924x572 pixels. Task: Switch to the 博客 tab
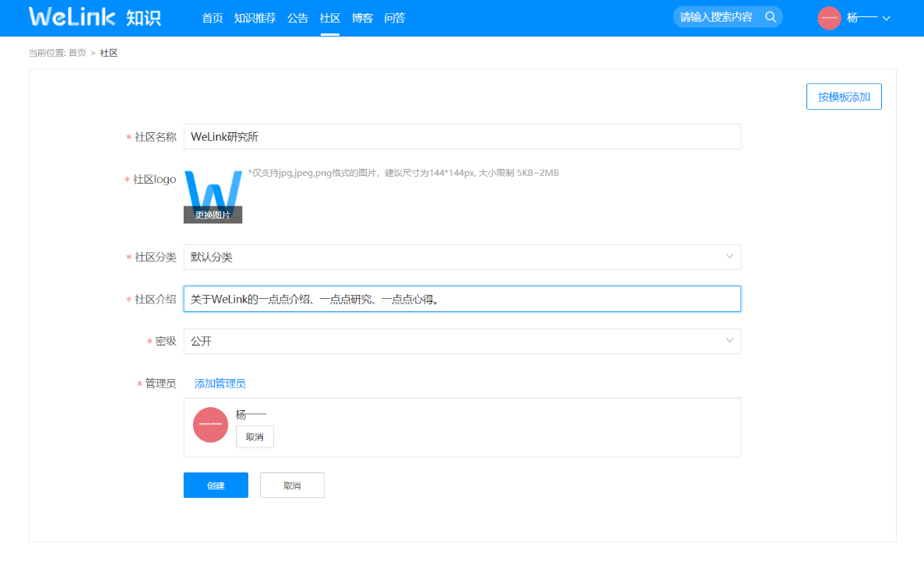(x=362, y=18)
